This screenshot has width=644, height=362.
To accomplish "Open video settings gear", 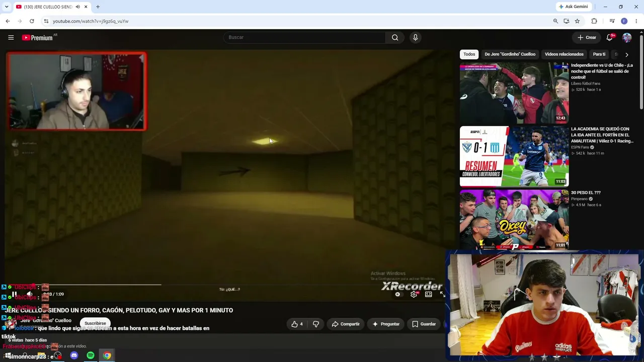I will 414,294.
